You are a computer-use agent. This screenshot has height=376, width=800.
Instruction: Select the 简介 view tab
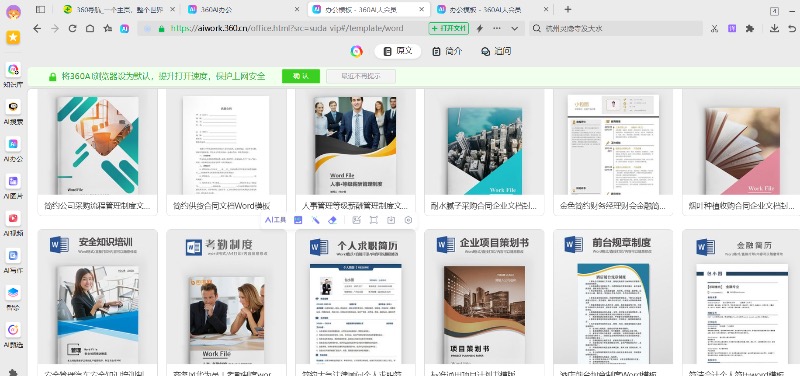(x=447, y=51)
